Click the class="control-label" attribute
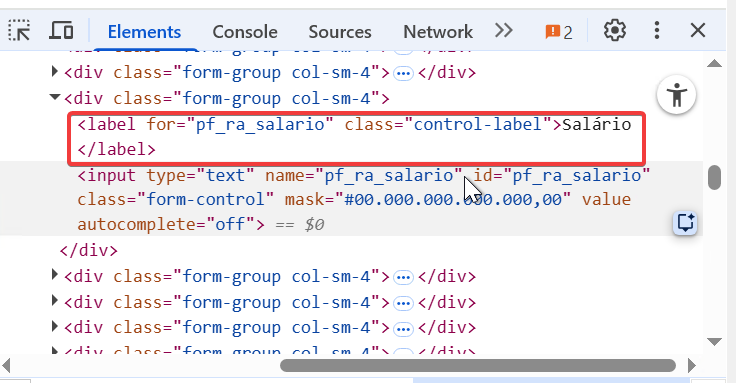Image resolution: width=736 pixels, height=383 pixels. point(448,124)
